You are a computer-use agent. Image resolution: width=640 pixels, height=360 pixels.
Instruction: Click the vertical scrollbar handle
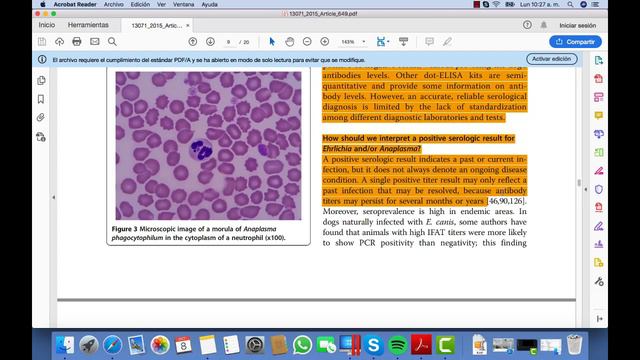click(579, 182)
